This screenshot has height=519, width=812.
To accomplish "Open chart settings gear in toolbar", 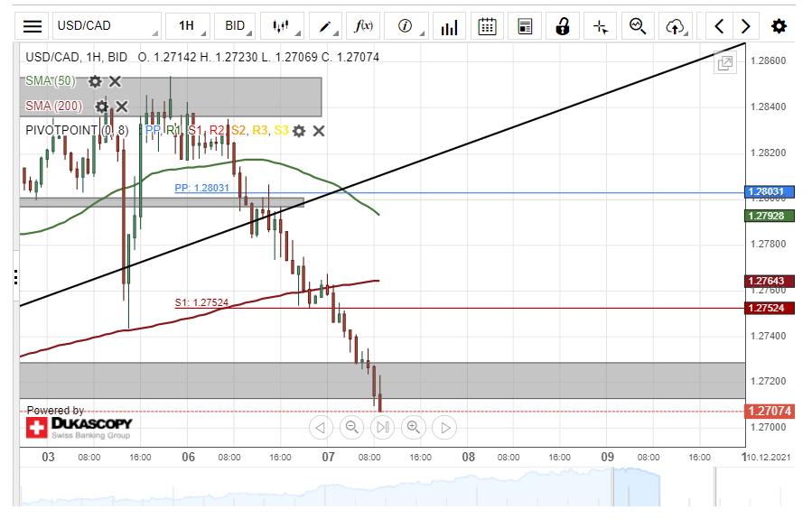I will 779,26.
